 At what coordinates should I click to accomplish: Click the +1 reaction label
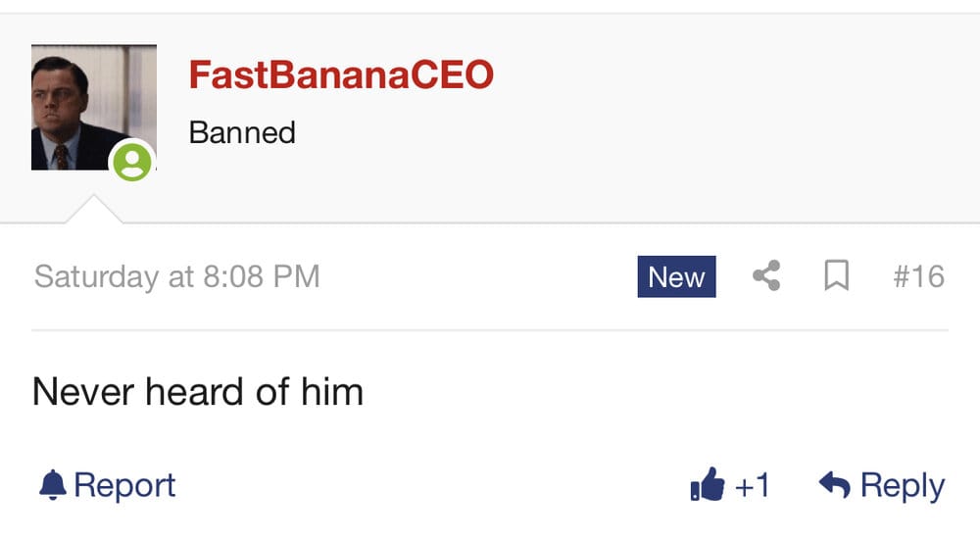(752, 485)
